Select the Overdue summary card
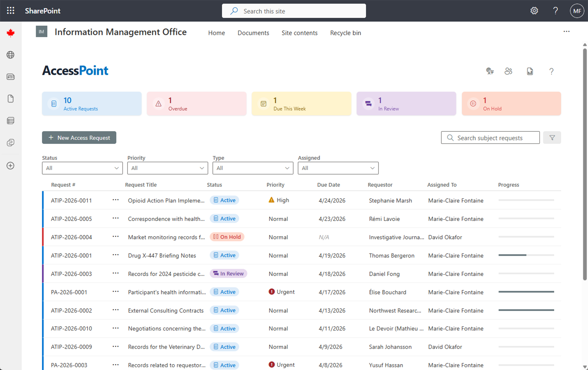The width and height of the screenshot is (588, 370). 196,104
